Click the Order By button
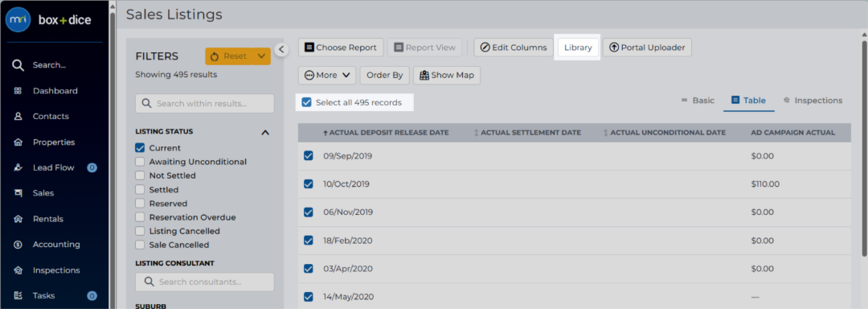Screen dimensions: 868x309 385,76
